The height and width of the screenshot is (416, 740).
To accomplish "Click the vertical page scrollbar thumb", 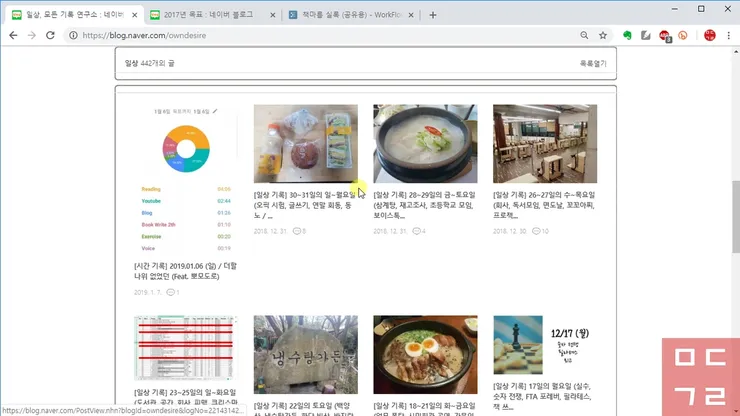I will (736, 217).
